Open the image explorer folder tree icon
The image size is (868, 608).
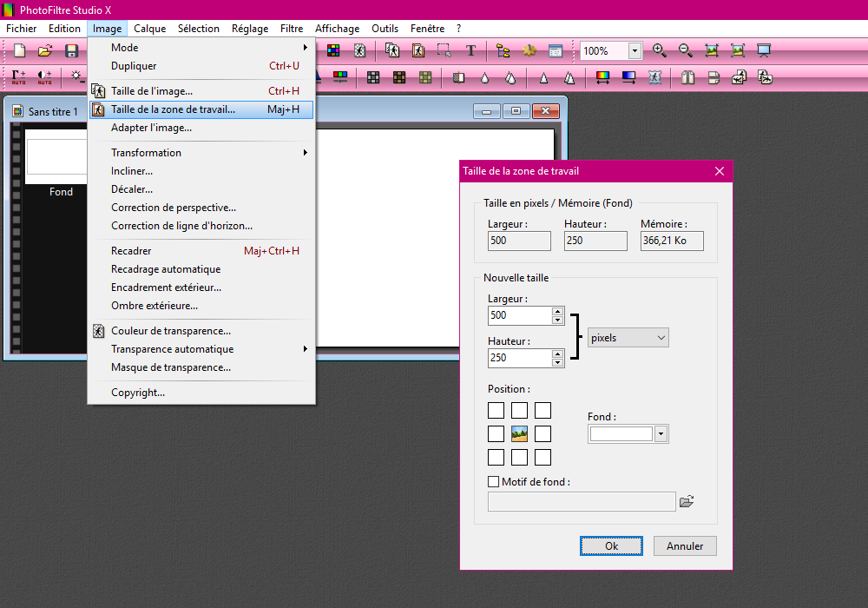(503, 51)
